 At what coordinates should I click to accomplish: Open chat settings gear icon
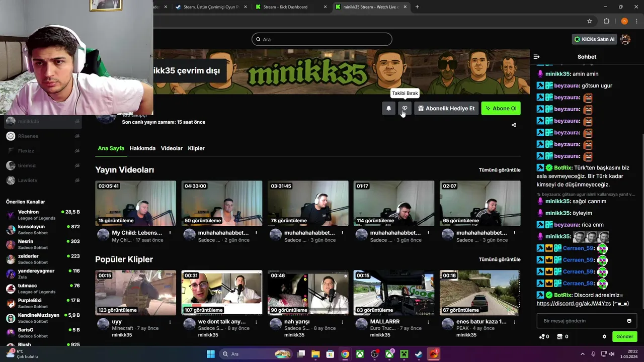[604, 336]
